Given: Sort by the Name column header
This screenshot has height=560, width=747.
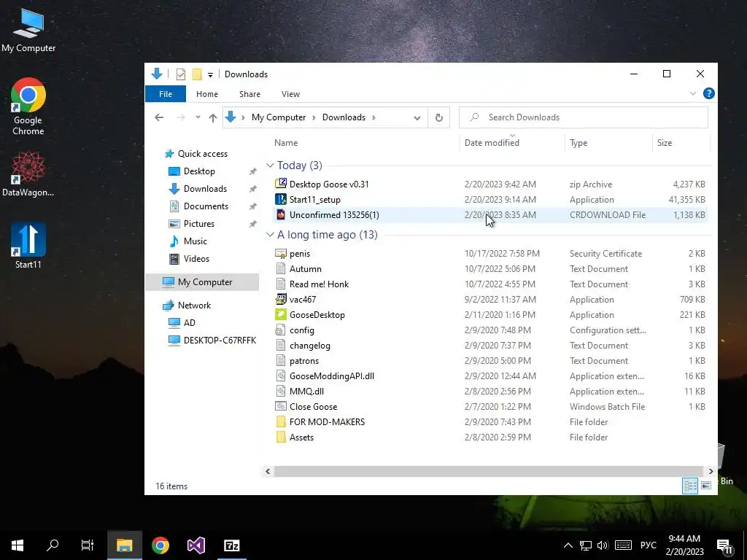Looking at the screenshot, I should (x=286, y=143).
